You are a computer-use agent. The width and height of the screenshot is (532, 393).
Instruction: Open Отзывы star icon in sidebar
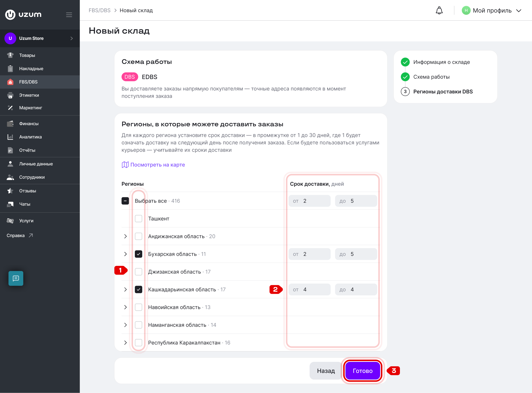coord(10,191)
